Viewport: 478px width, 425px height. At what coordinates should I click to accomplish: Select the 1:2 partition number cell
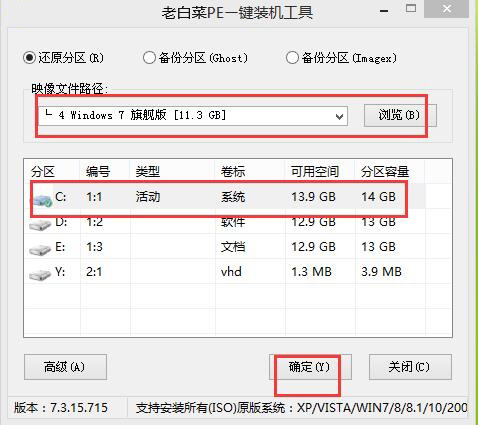(x=94, y=222)
